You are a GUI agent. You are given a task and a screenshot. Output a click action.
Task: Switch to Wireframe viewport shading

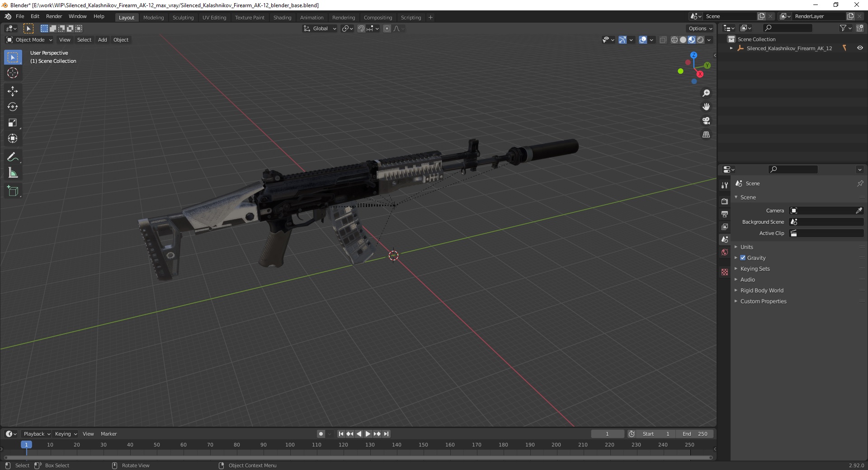click(x=675, y=40)
